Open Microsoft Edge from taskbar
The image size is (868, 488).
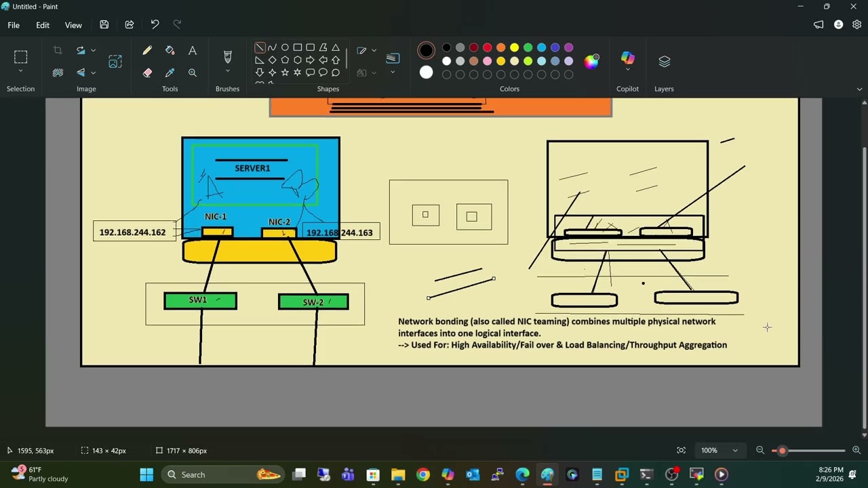522,474
